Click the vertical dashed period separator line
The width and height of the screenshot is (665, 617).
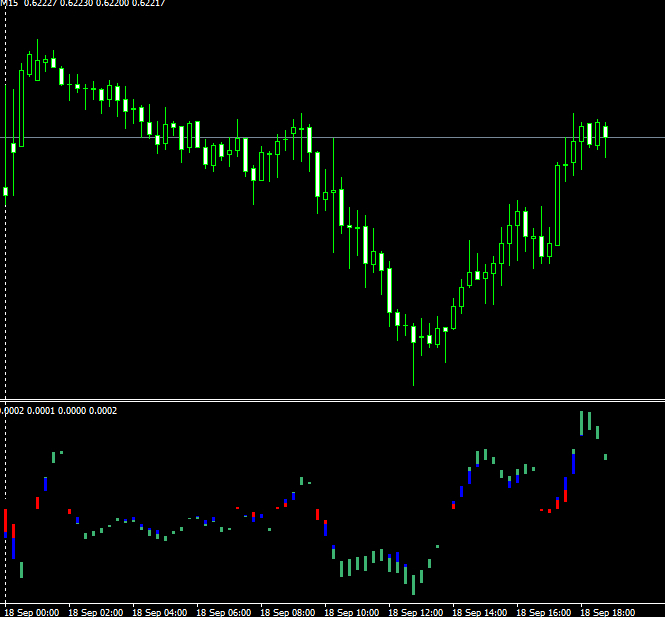point(6,300)
